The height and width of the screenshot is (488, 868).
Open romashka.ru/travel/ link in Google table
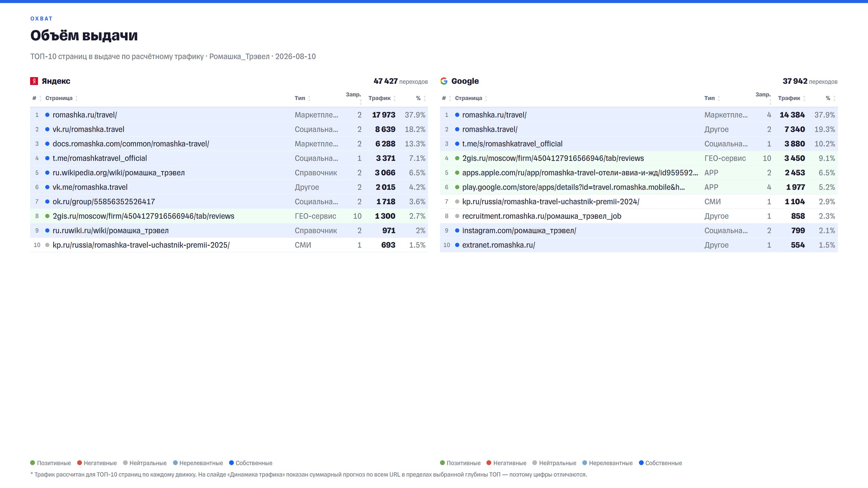494,115
